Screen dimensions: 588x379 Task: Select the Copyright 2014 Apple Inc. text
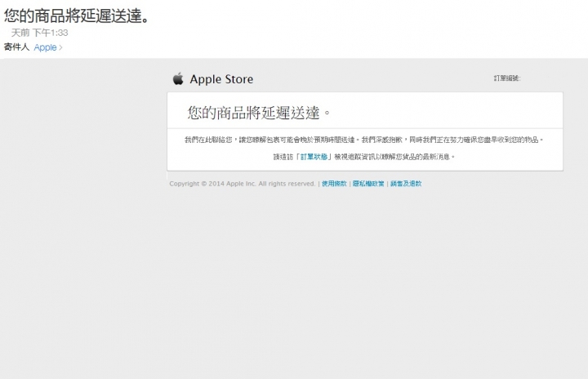point(243,184)
